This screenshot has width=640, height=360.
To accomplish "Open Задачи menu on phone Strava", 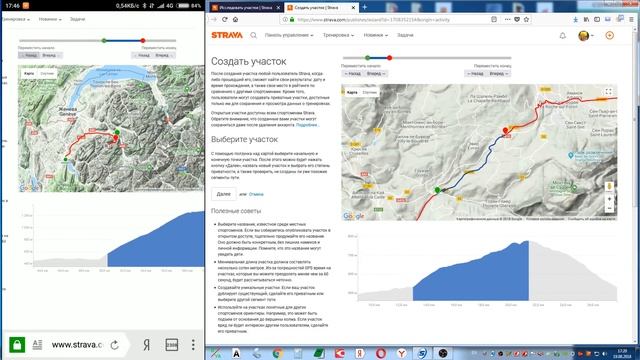I will pyautogui.click(x=77, y=19).
